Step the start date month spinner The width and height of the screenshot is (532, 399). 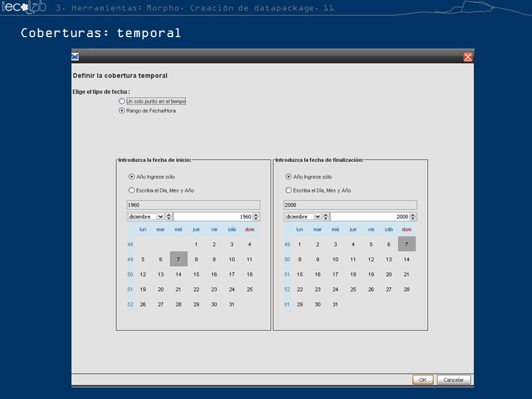tap(169, 217)
